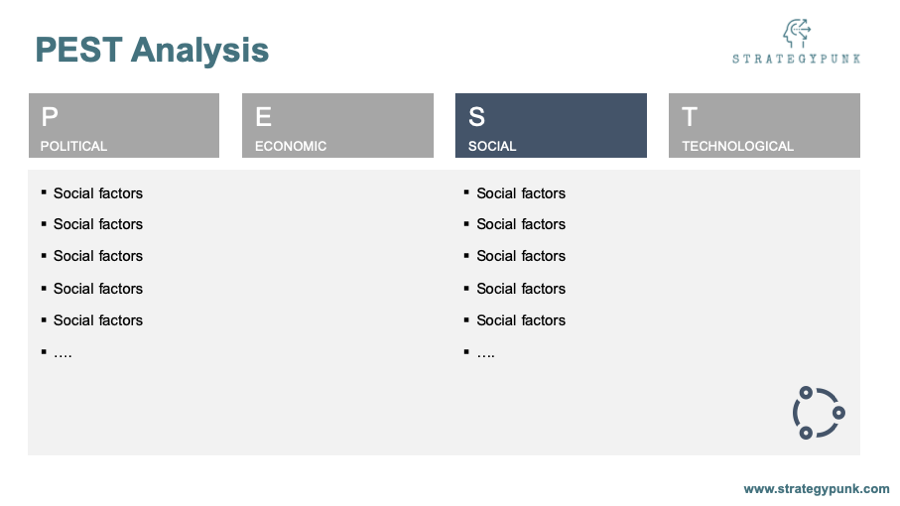Select the Technological tab box

[765, 126]
